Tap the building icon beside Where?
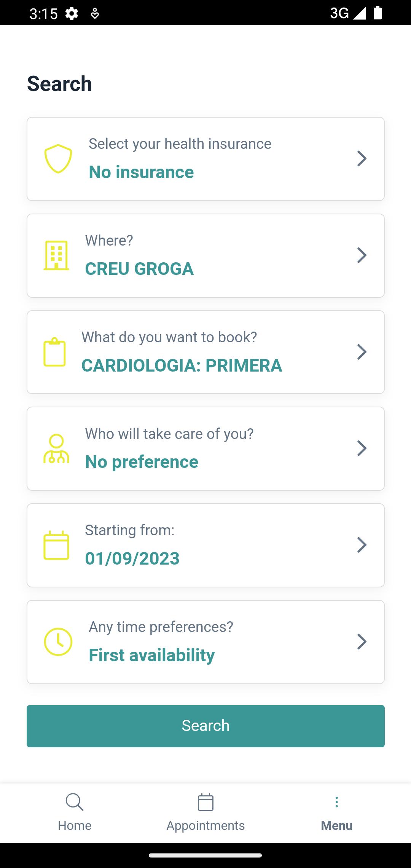The image size is (411, 868). click(x=56, y=255)
